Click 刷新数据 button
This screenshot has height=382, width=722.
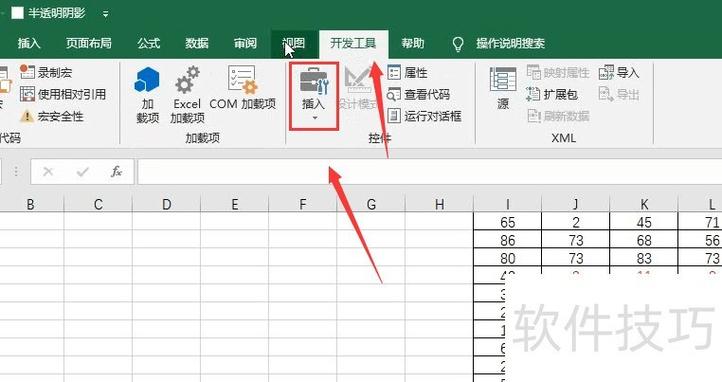point(558,116)
